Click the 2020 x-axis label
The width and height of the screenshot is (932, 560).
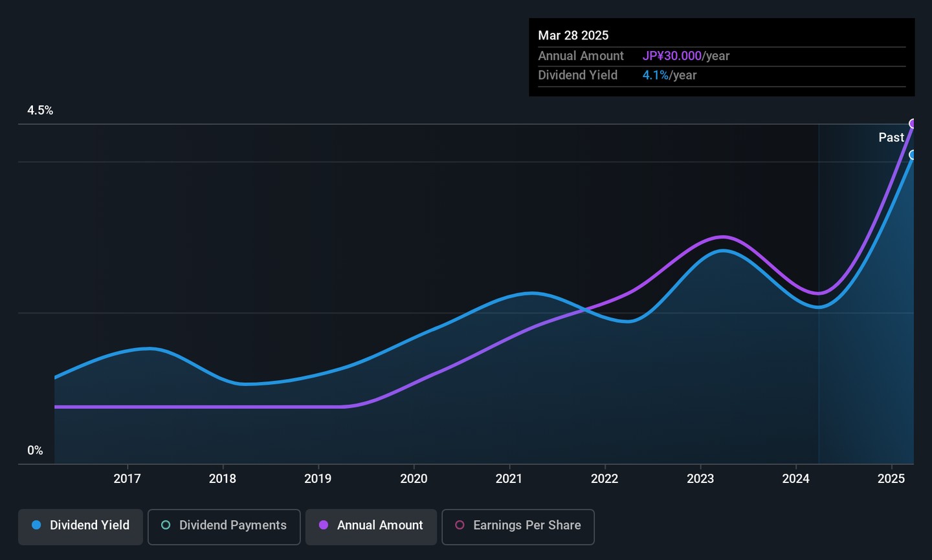coord(414,479)
